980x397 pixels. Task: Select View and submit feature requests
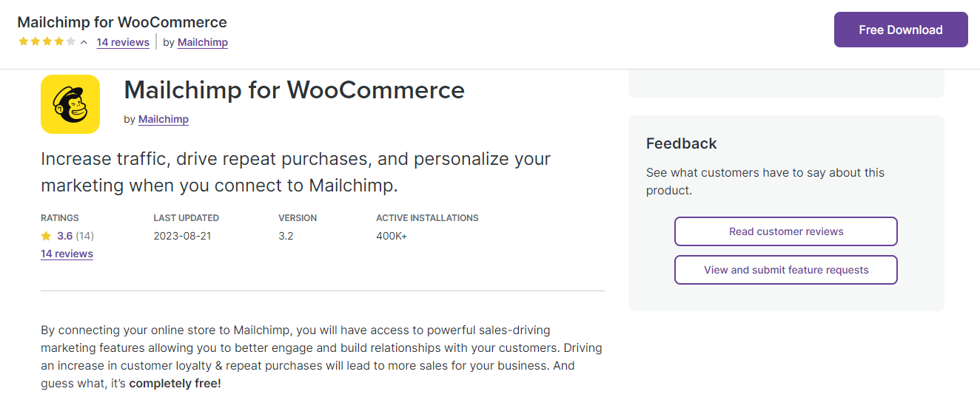click(x=785, y=270)
